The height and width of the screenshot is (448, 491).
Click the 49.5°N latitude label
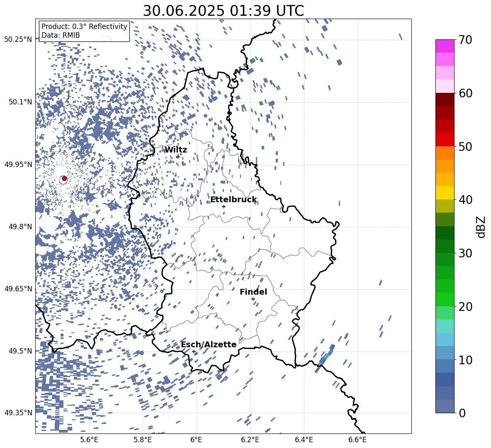click(x=20, y=351)
